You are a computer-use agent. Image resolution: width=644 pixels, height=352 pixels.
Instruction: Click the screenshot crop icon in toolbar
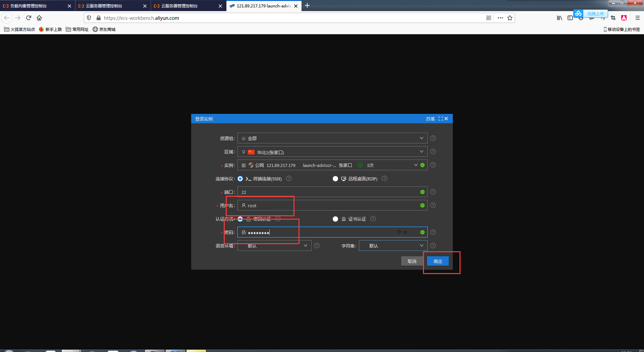pyautogui.click(x=613, y=18)
